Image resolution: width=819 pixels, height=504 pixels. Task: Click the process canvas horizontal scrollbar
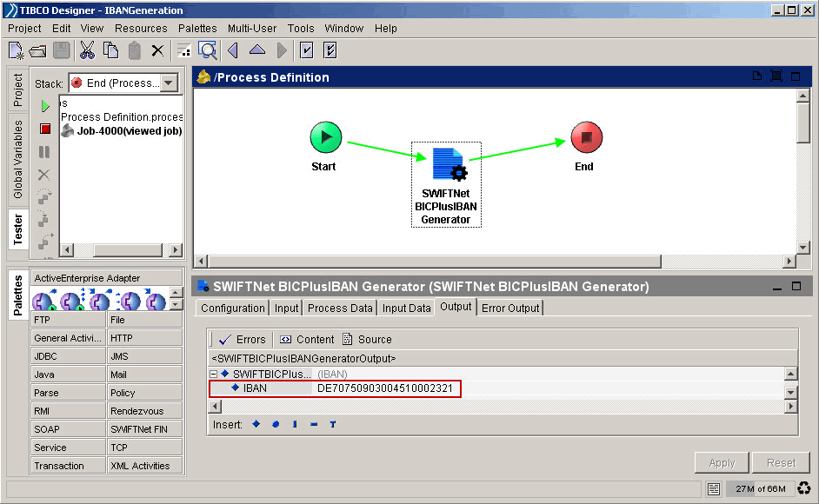coord(435,261)
